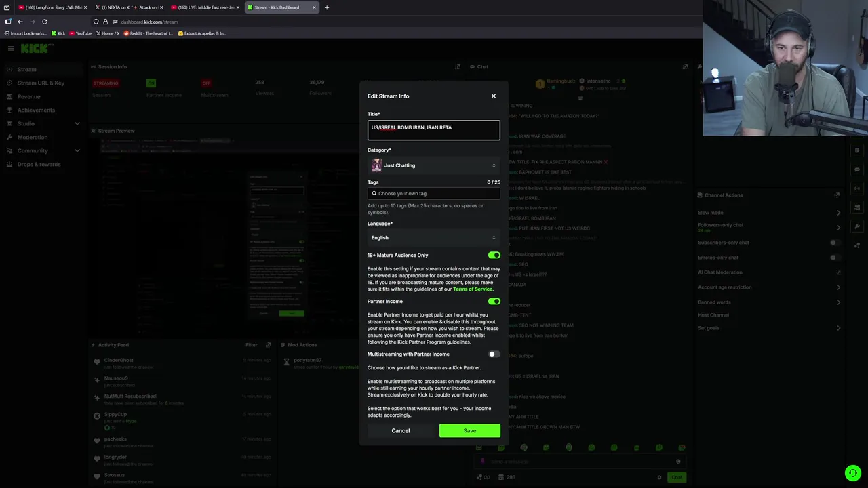
Task: Open emoji picker in chat input
Action: 678,462
